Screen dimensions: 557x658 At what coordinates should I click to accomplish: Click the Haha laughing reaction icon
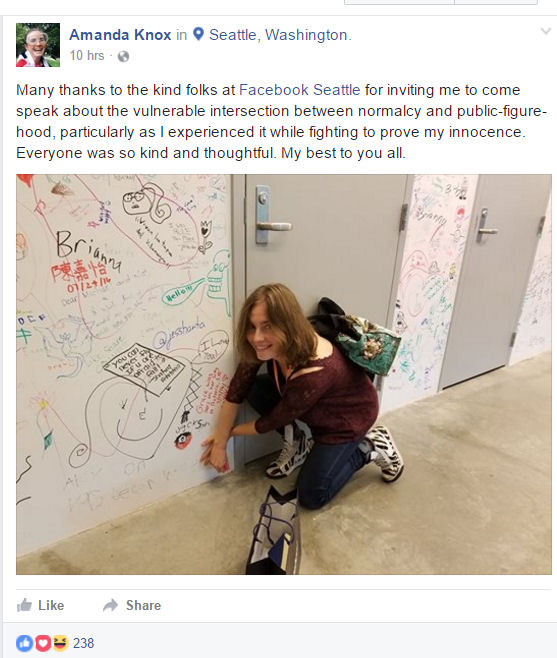(x=60, y=643)
